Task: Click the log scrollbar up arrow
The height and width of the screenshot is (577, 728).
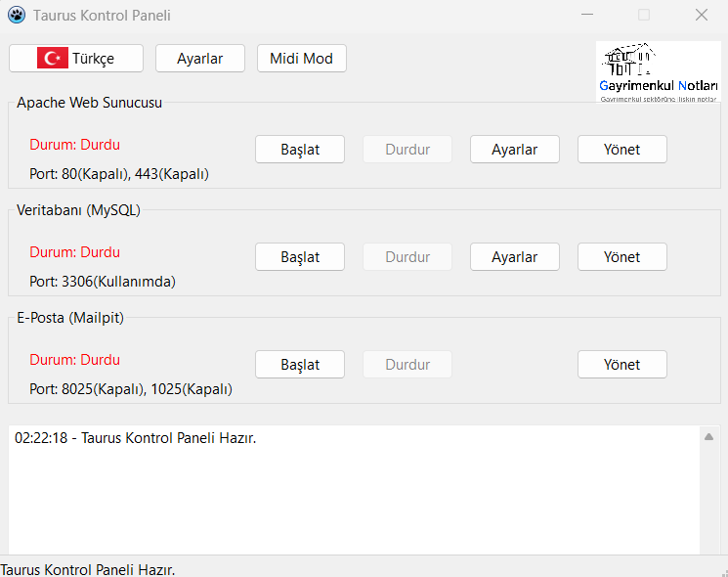Action: [x=709, y=437]
